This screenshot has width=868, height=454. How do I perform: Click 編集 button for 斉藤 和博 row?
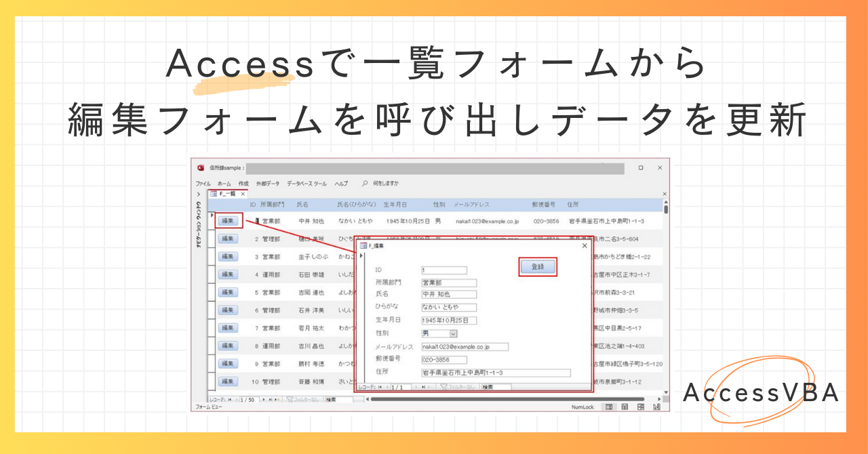coord(228,381)
